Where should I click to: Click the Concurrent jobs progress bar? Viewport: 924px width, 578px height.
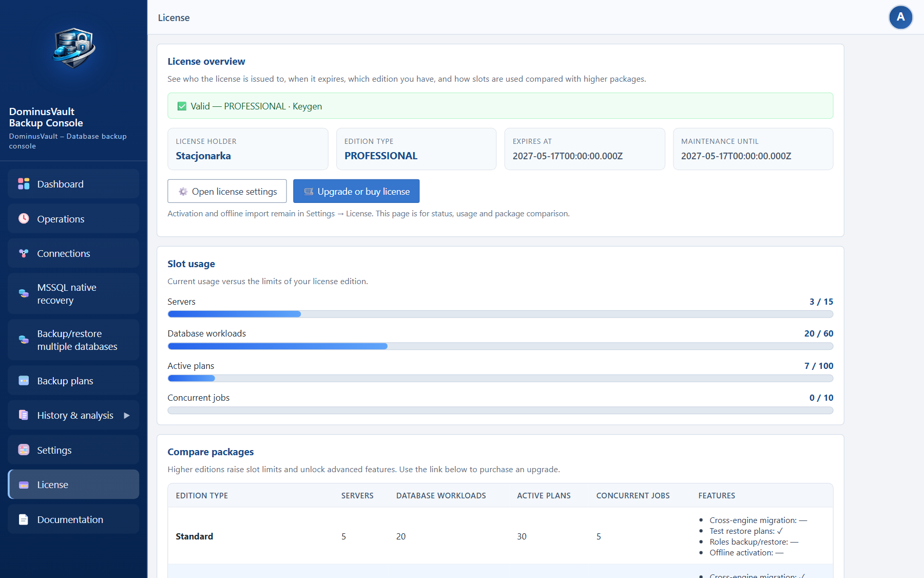500,411
